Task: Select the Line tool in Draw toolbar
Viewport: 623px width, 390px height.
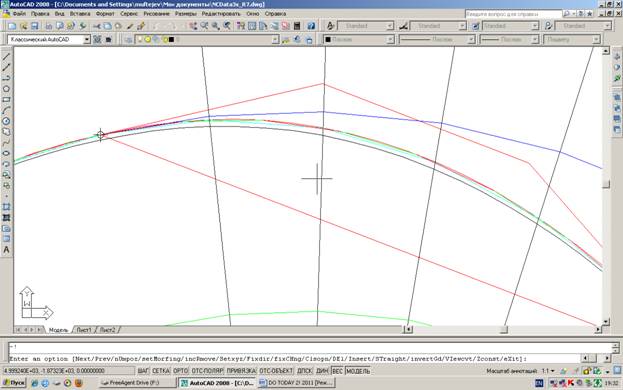Action: (x=6, y=57)
